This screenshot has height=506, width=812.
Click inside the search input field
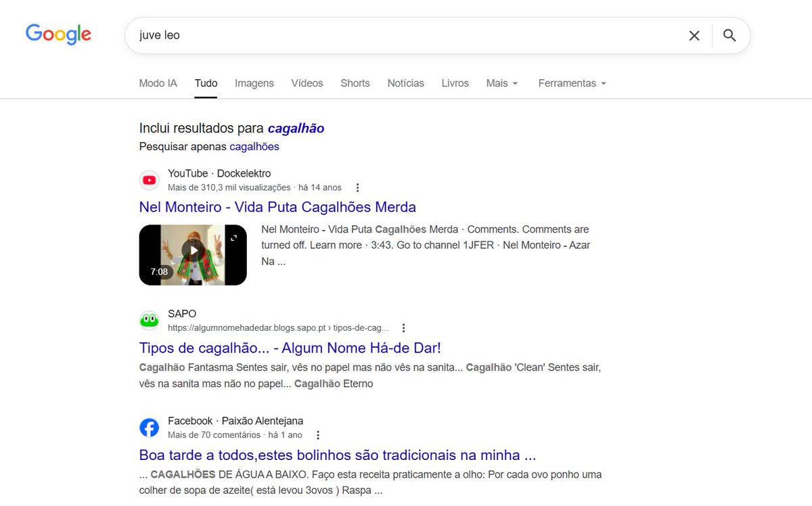[338, 35]
